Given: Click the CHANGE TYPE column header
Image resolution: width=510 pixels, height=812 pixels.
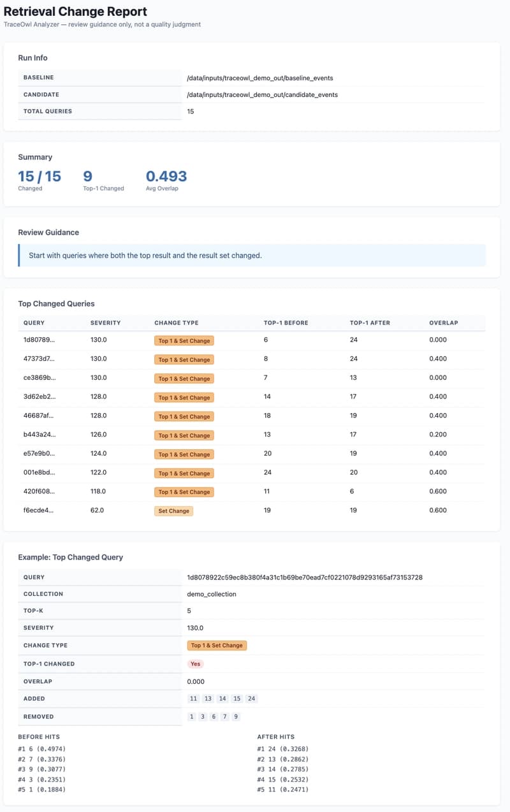Looking at the screenshot, I should (177, 323).
